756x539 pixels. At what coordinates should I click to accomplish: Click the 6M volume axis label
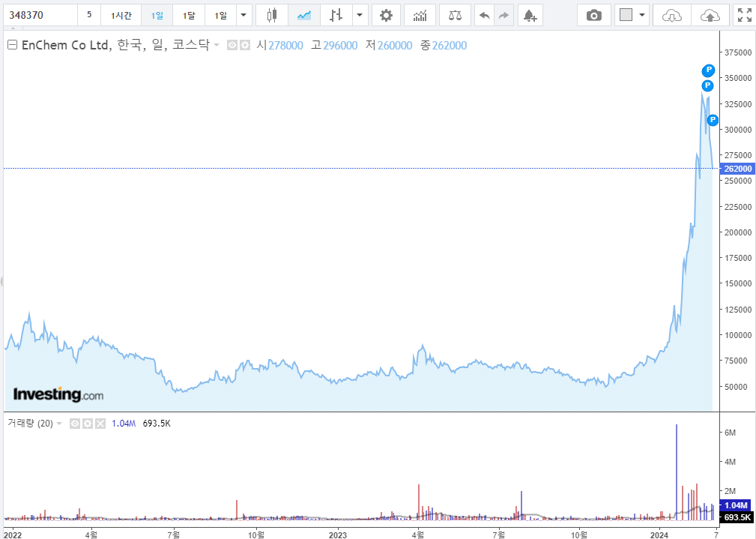point(730,433)
